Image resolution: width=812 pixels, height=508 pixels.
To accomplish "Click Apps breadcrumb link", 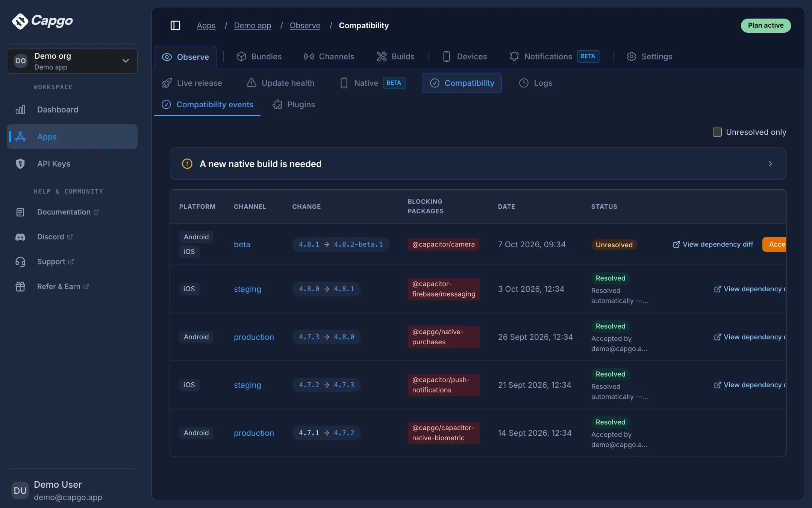I will pos(206,25).
